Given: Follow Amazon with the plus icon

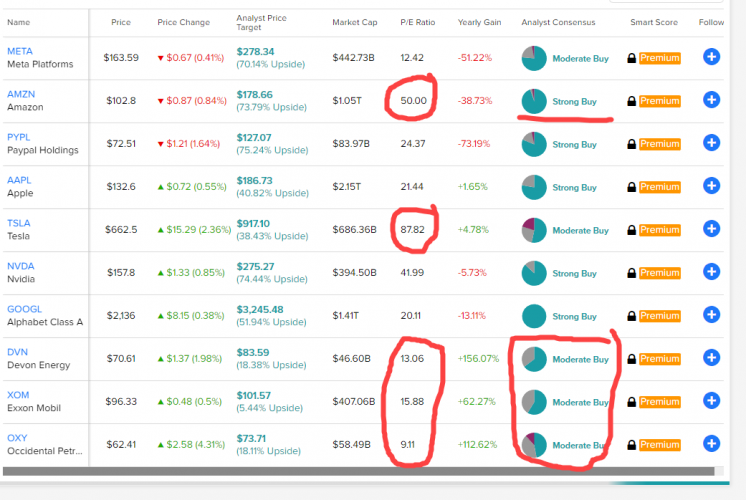Looking at the screenshot, I should pyautogui.click(x=711, y=100).
